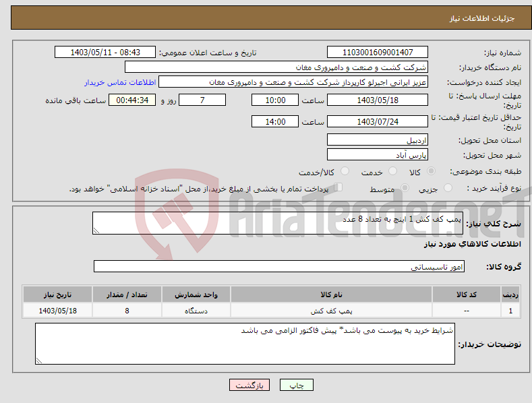Select the متوسط purchase type radio
Viewport: 532px width, 403px height.
click(x=405, y=187)
